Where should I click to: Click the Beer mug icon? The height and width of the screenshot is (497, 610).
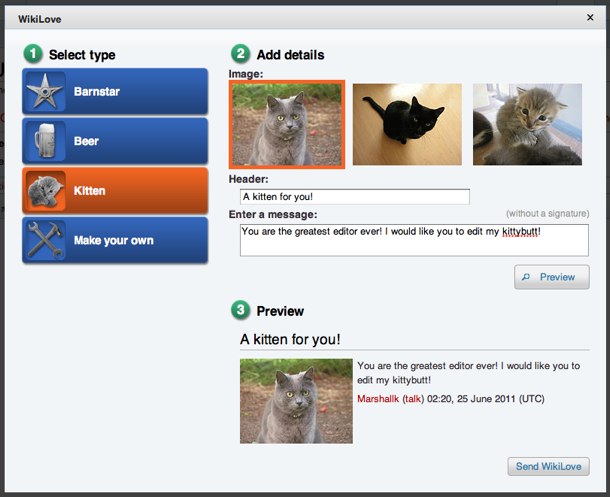pyautogui.click(x=45, y=141)
